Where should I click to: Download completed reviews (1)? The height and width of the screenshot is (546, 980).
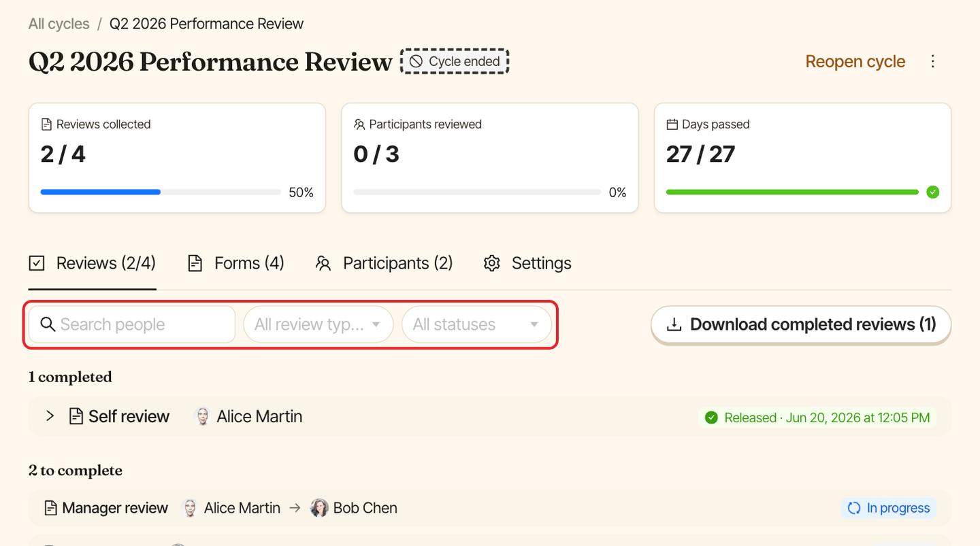801,324
